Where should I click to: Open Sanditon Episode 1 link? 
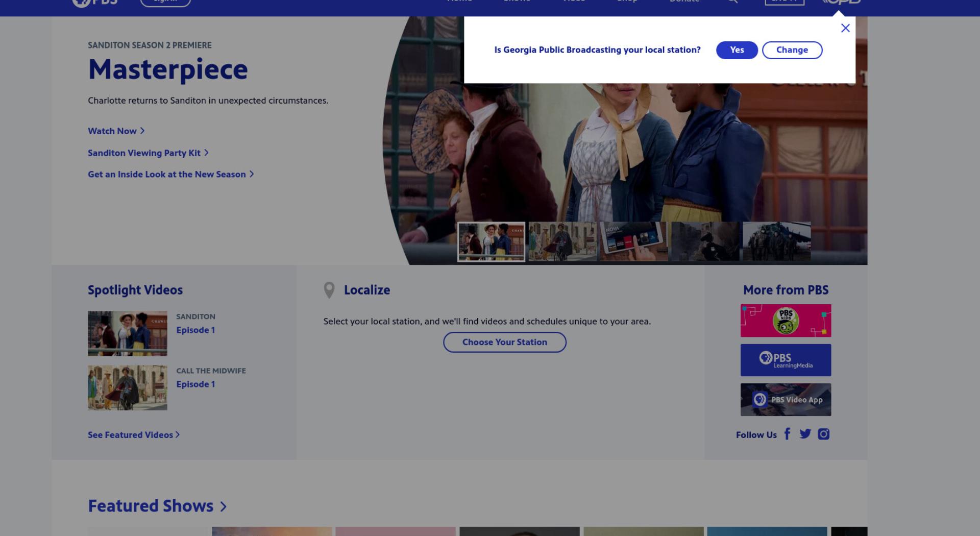pos(195,330)
